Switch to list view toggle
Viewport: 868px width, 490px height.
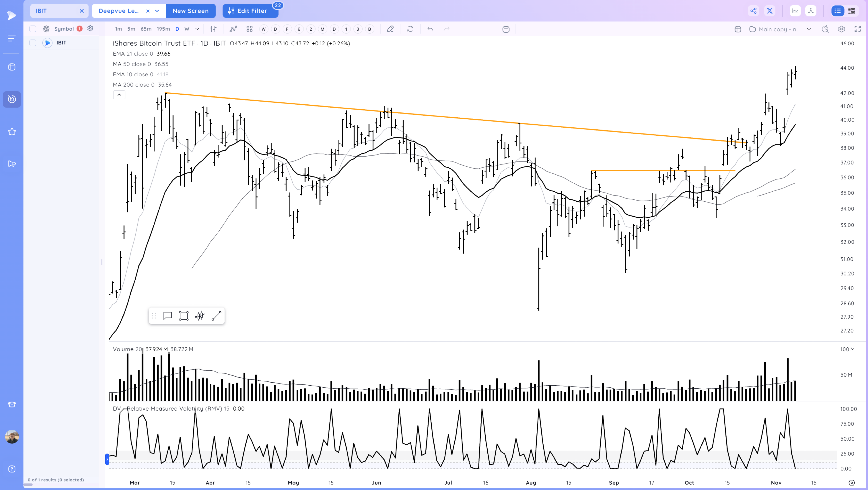coord(838,11)
